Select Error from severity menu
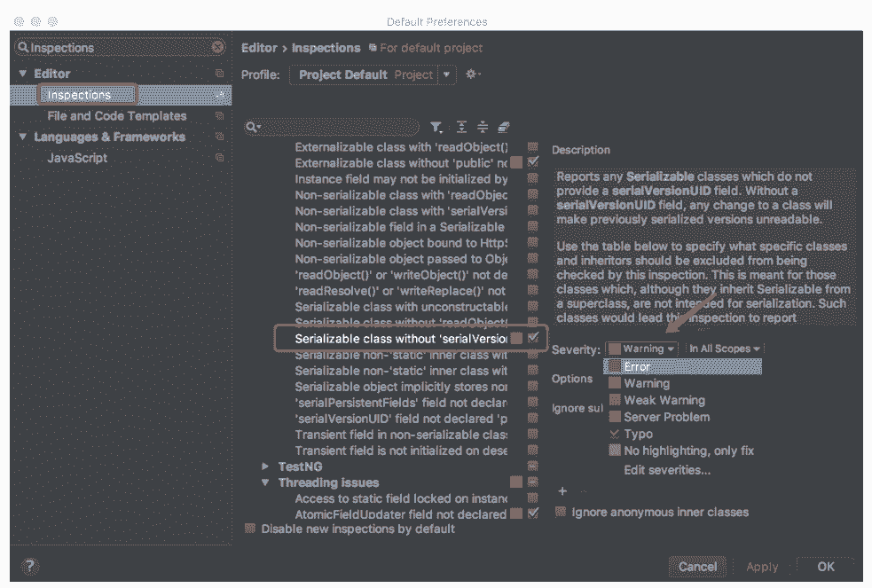This screenshot has width=872, height=588. tap(637, 366)
